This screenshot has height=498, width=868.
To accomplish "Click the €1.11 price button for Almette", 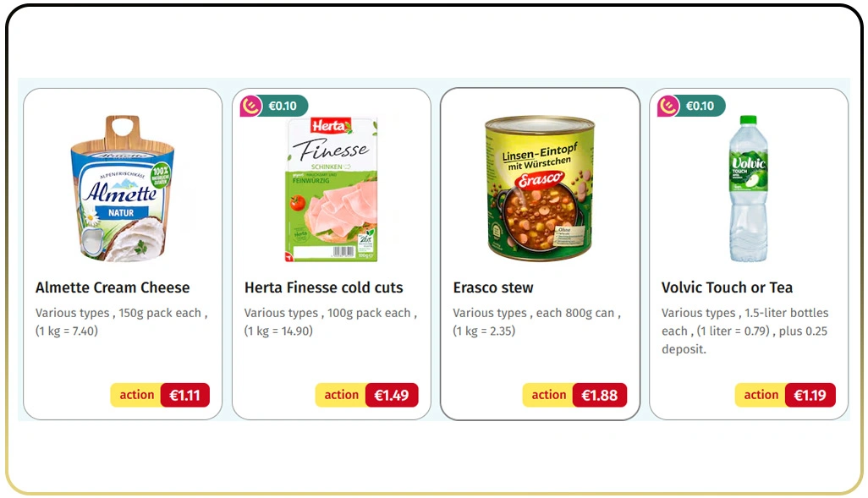I will click(x=184, y=394).
